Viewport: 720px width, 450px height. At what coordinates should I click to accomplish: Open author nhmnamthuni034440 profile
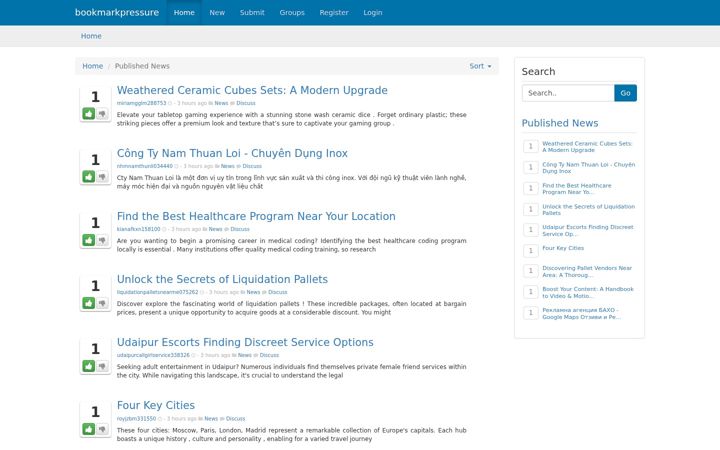point(145,166)
